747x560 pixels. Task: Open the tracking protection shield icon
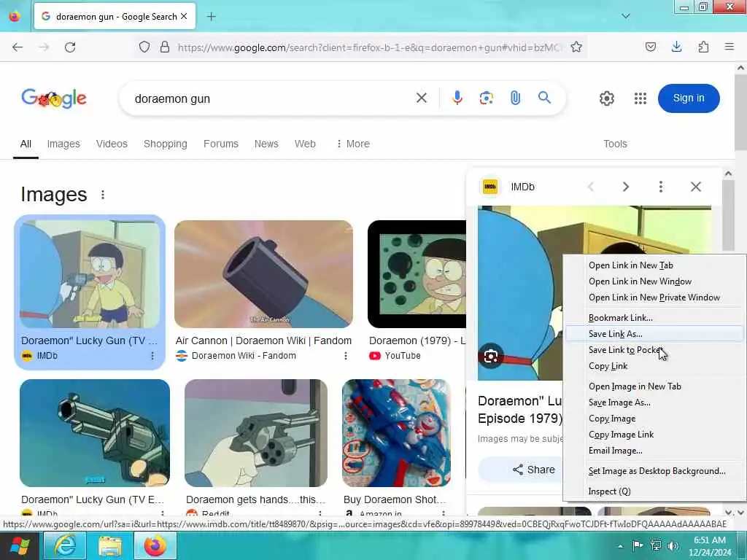click(144, 47)
